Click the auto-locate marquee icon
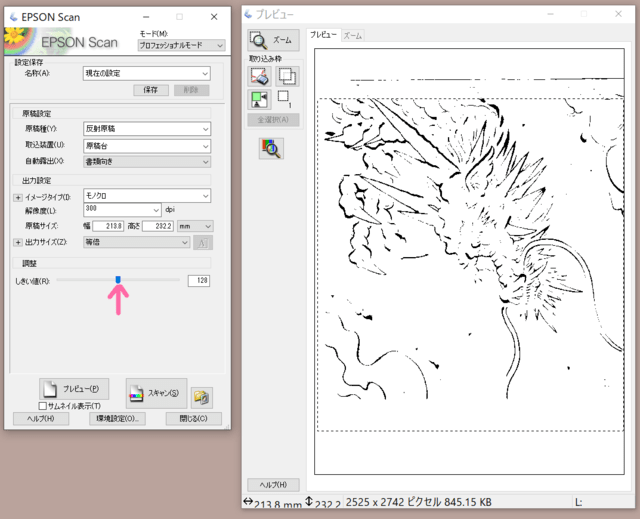The width and height of the screenshot is (640, 519). click(260, 100)
